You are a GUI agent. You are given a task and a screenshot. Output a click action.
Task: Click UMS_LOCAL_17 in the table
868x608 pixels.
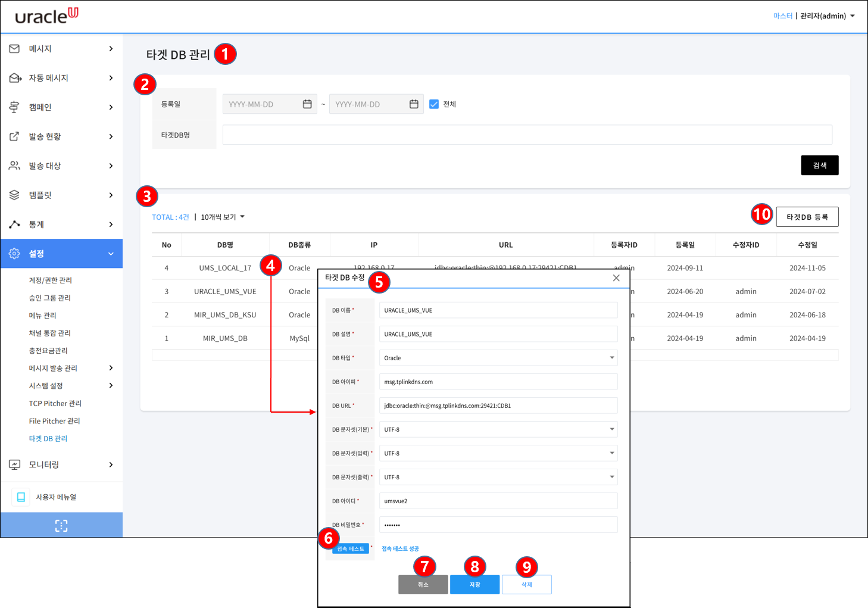[x=225, y=268]
